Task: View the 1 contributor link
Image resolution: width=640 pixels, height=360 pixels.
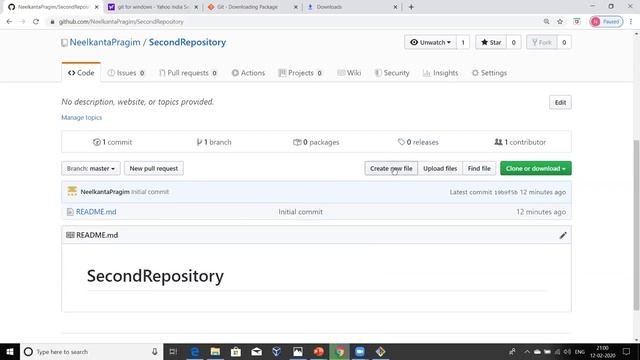Action: tap(520, 142)
